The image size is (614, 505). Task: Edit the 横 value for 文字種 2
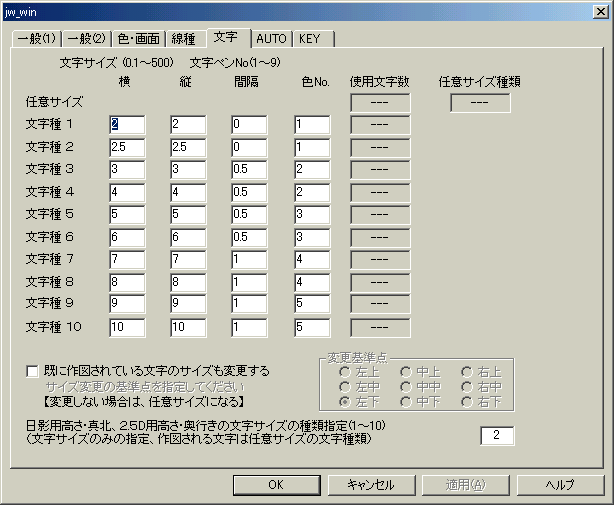point(127,148)
